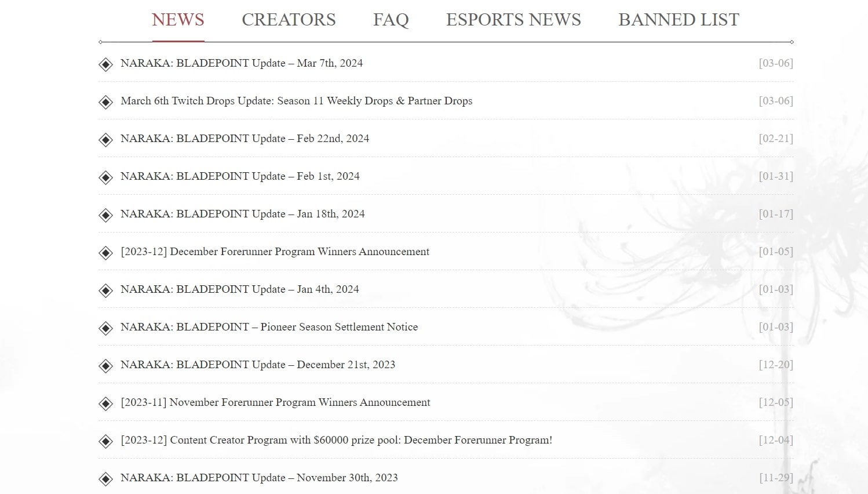Screen dimensions: 868x494
Task: Select the News tab
Action: click(x=178, y=20)
